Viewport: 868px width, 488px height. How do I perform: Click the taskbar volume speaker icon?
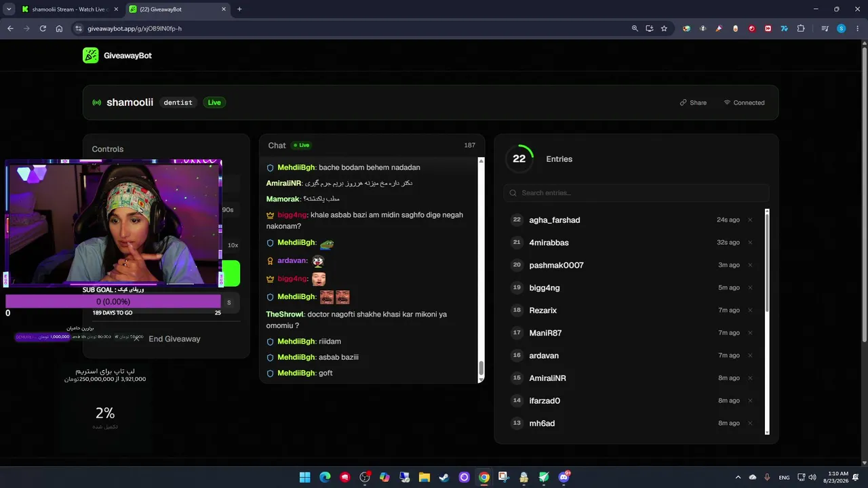tap(813, 477)
